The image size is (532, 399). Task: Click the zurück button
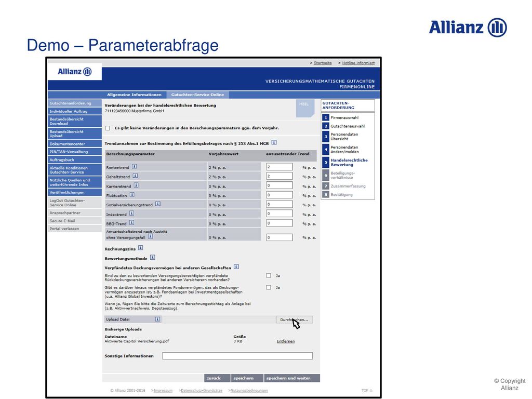click(217, 378)
